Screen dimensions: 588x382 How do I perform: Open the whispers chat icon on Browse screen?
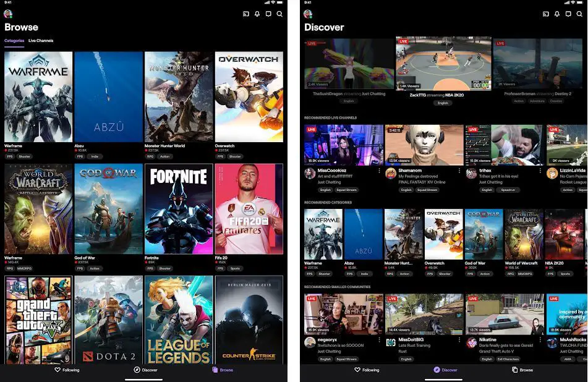[x=268, y=14]
